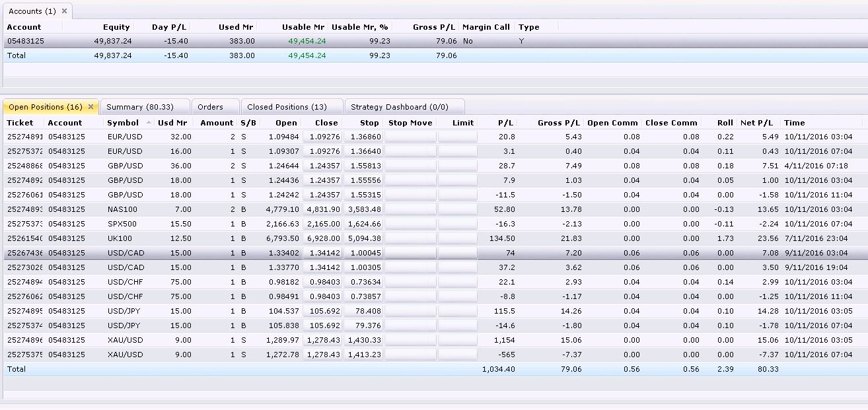
Task: Click the 4,831.90 close price button
Action: [x=322, y=209]
